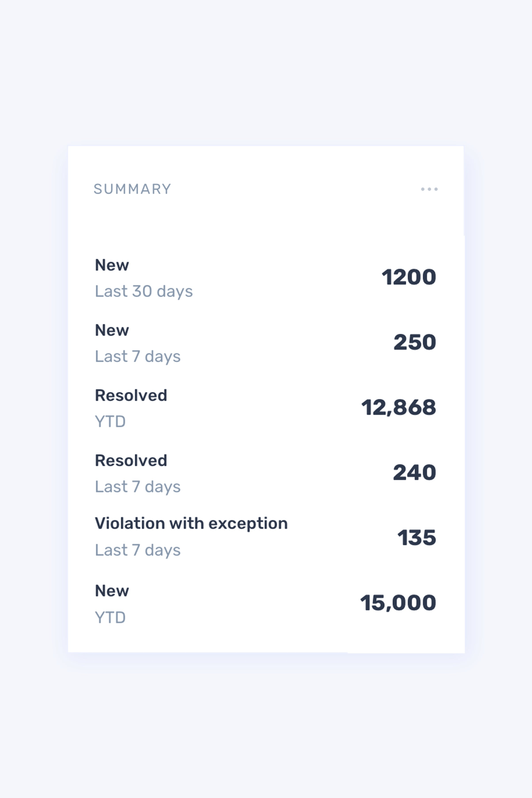Click the 1200 count value
Viewport: 532px width, 798px height.
409,277
